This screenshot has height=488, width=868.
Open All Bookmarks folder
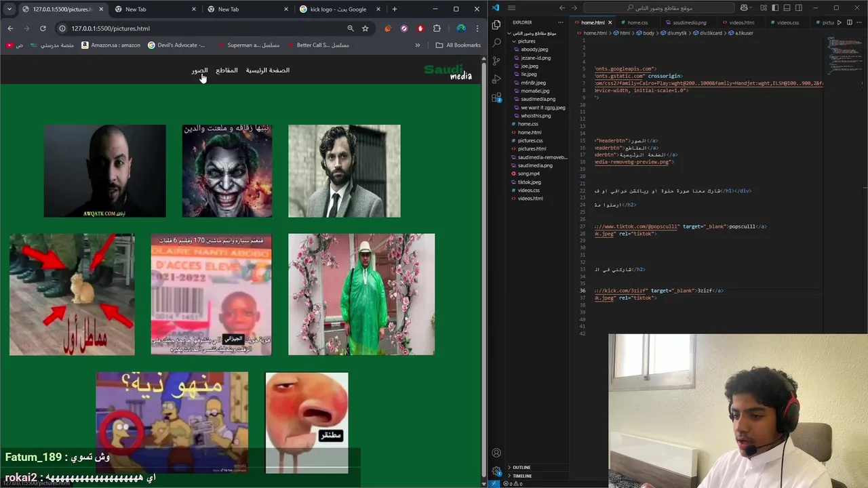pyautogui.click(x=458, y=45)
